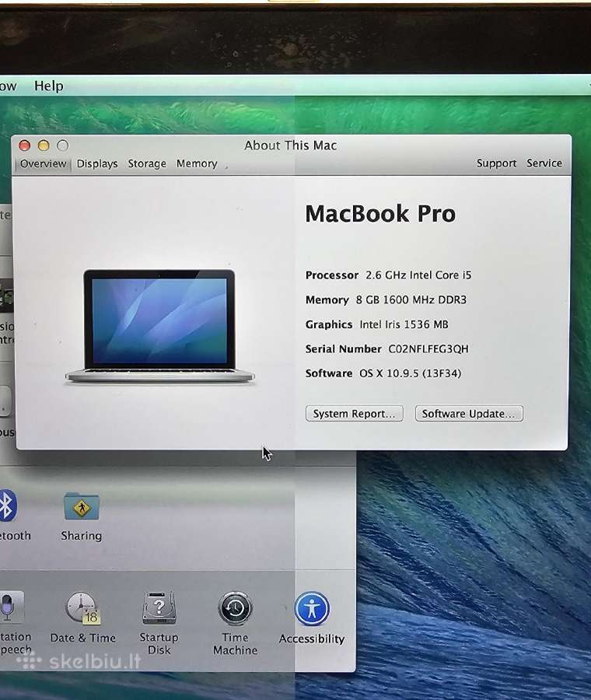The height and width of the screenshot is (700, 591).
Task: Open Accessibility preferences icon
Action: click(312, 608)
